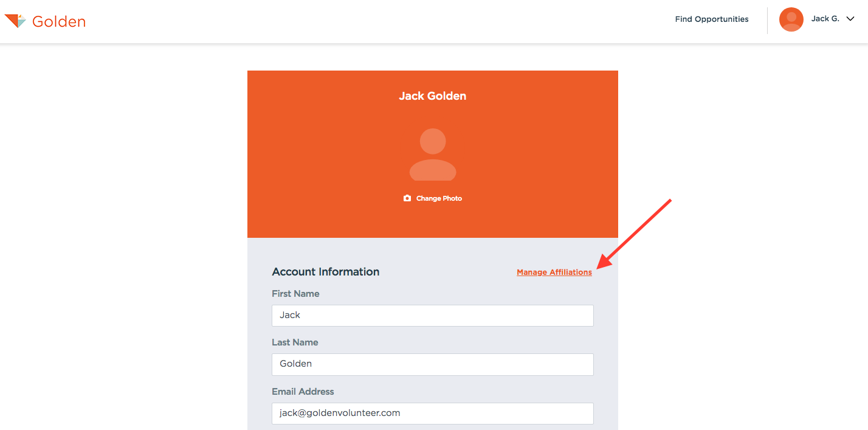Viewport: 868px width, 430px height.
Task: Click the Jack G. username in header
Action: click(x=825, y=19)
